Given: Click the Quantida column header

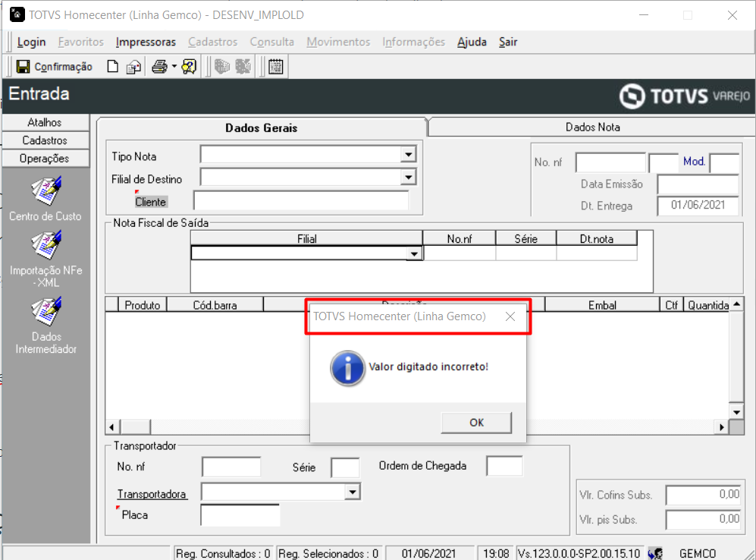Looking at the screenshot, I should point(707,305).
